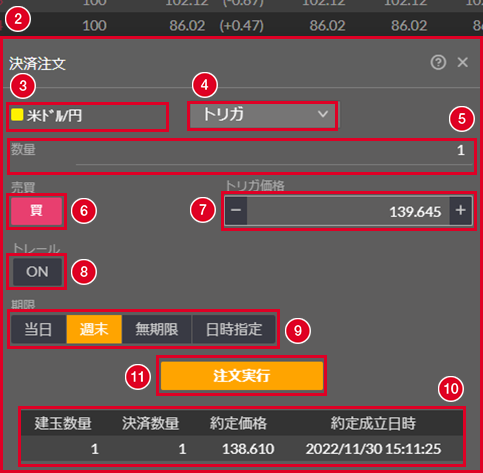Viewport: 483px width, 473px height.
Task: Click the 数量 quantity input field
Action: coord(242,156)
